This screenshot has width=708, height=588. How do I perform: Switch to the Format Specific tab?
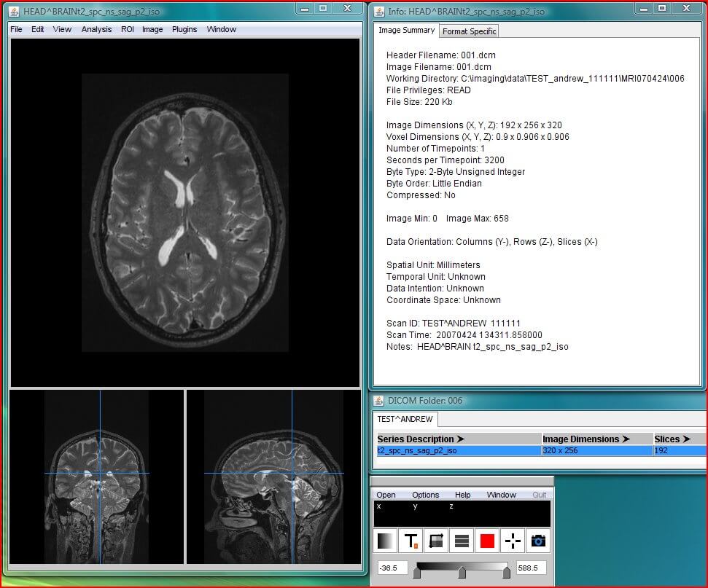469,31
